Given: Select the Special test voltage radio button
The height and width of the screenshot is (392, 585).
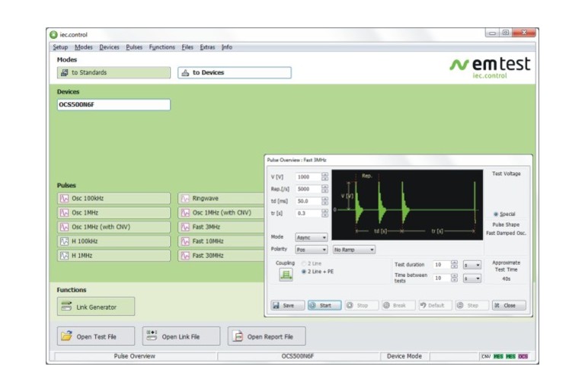Looking at the screenshot, I should 497,214.
